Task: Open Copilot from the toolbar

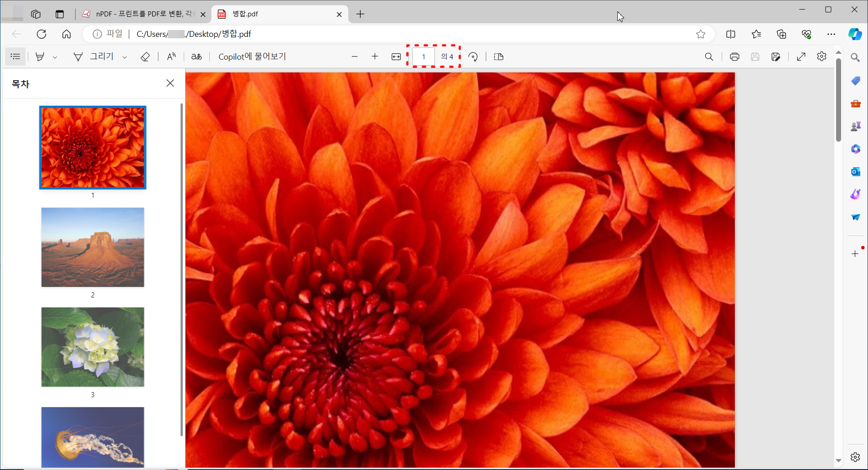Action: [x=855, y=34]
